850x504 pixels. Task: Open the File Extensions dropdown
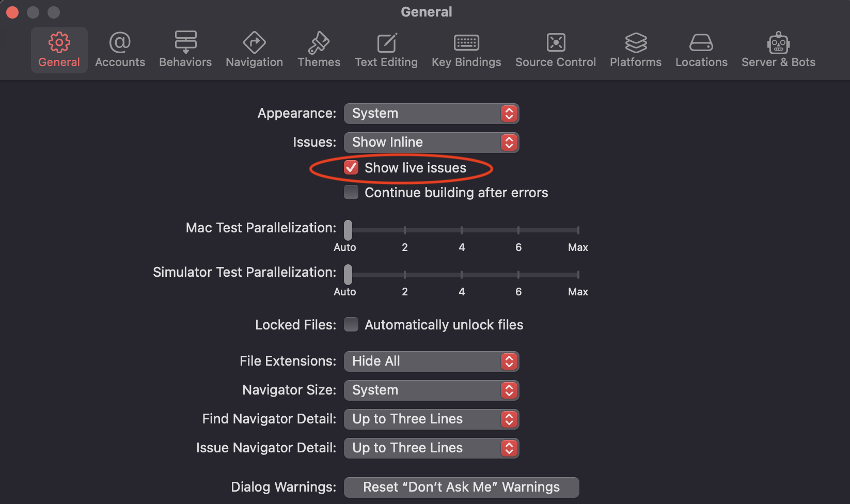(x=431, y=361)
